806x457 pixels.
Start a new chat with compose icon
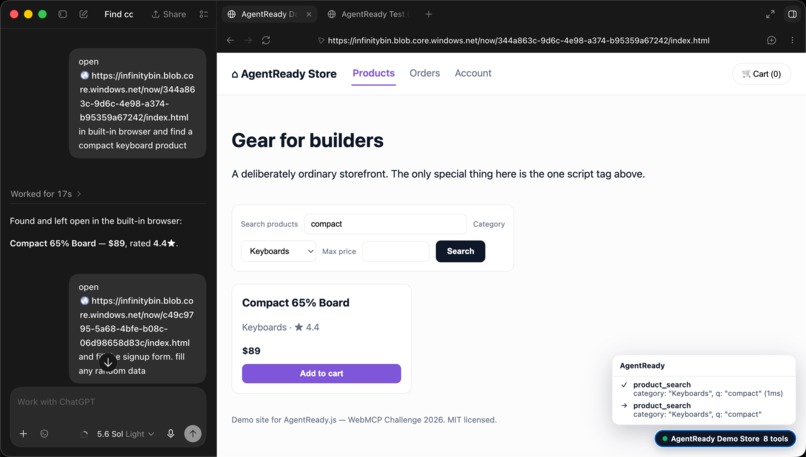83,14
